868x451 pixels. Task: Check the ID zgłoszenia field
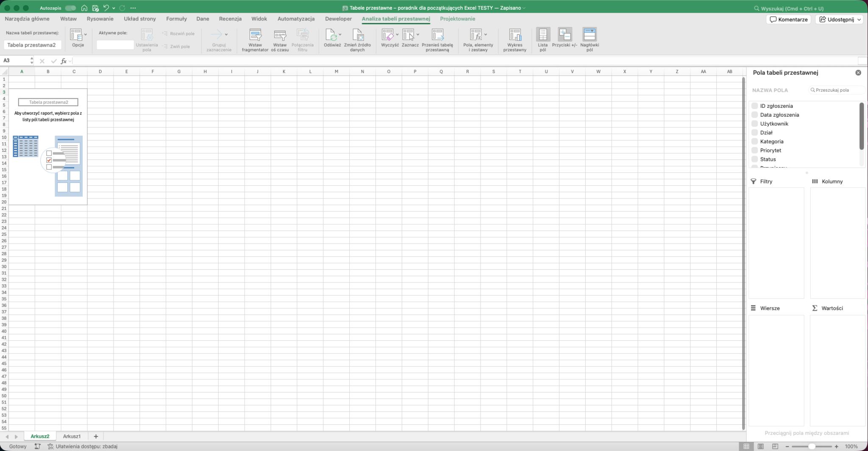coord(754,106)
